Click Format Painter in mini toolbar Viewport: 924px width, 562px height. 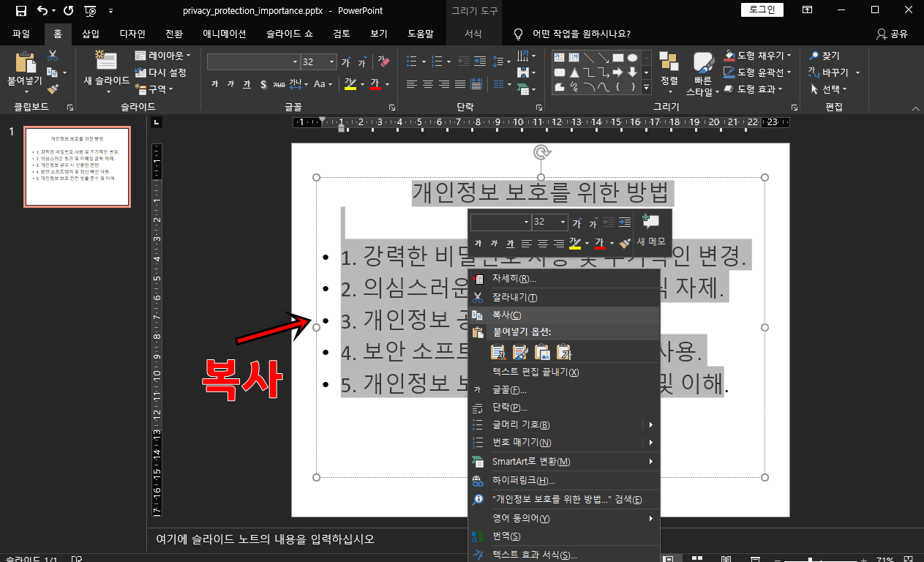(x=624, y=243)
